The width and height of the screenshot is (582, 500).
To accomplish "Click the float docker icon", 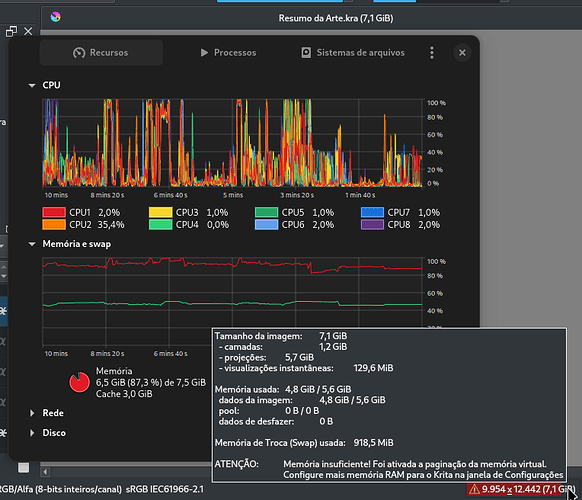I will point(12,32).
